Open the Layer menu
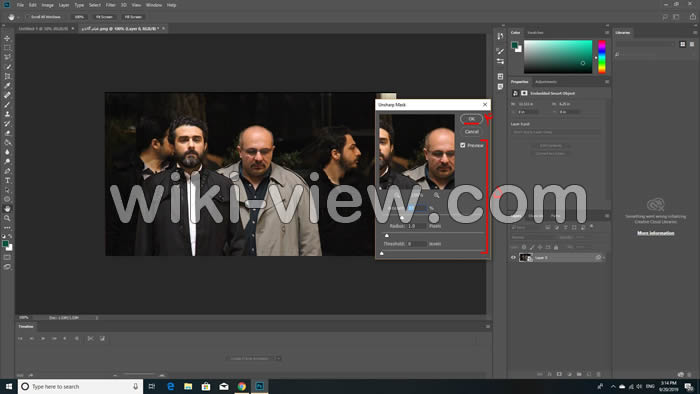The image size is (700, 394). [x=64, y=5]
